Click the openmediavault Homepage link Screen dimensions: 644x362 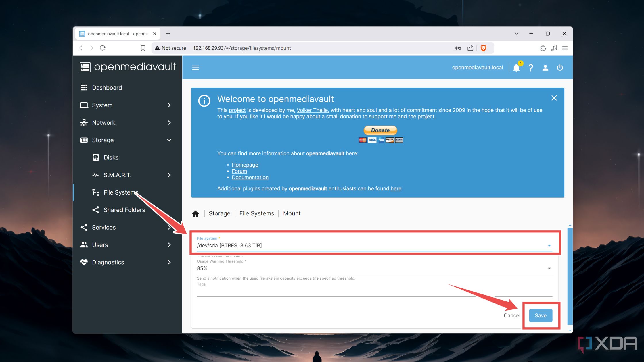point(245,164)
